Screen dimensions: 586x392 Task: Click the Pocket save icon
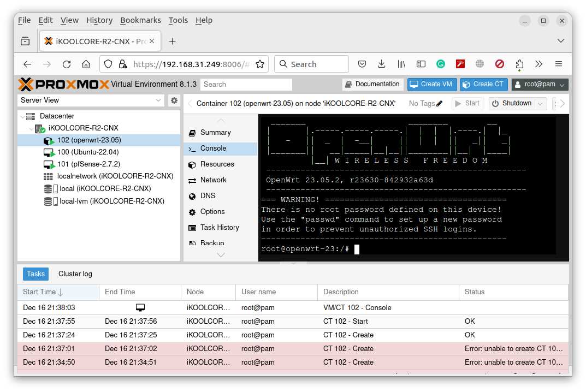(362, 64)
